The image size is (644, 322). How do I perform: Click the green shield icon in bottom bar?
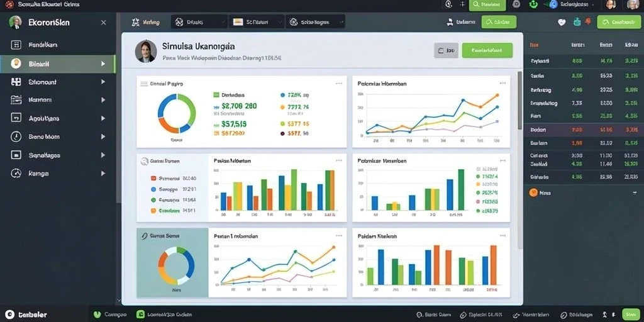[x=97, y=314]
